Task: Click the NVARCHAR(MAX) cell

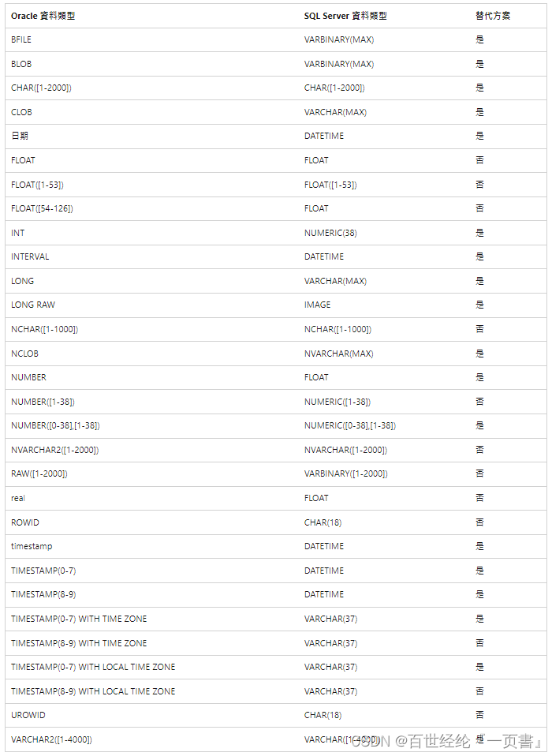Action: click(x=338, y=354)
